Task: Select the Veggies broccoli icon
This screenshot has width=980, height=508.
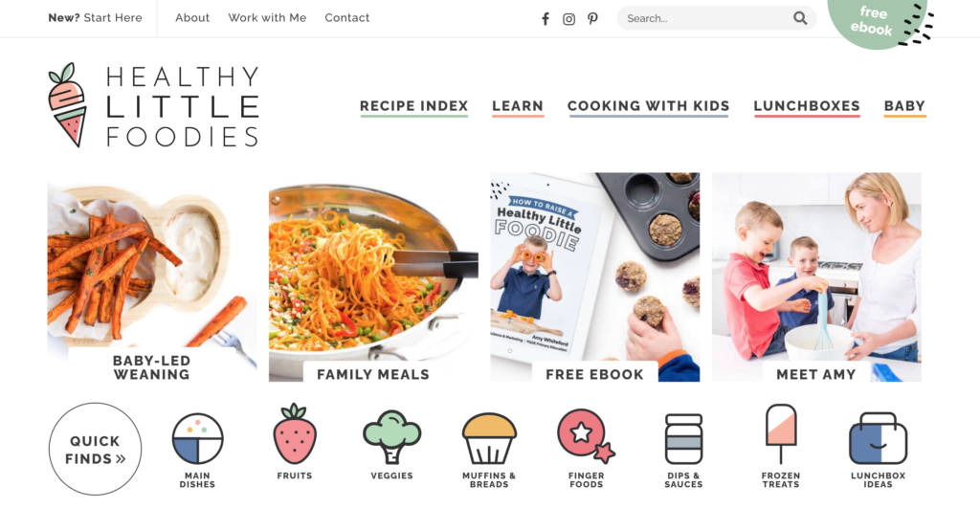Action: (x=391, y=437)
